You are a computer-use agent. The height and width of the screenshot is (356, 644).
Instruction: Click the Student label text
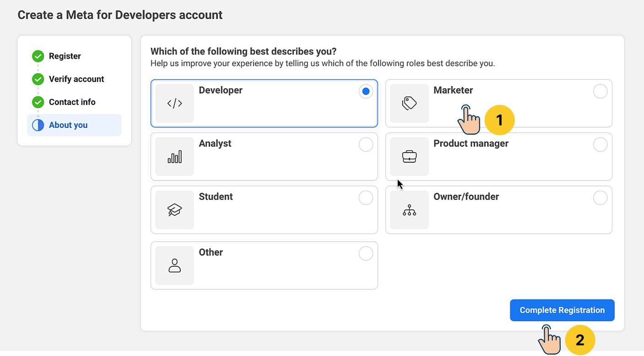[x=216, y=197]
